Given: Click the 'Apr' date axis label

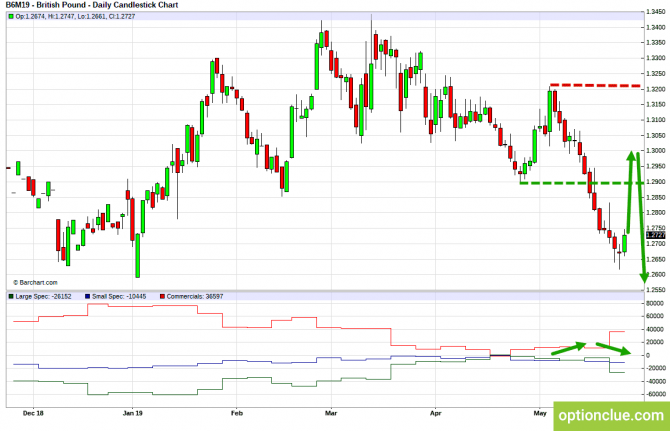Looking at the screenshot, I should (435, 413).
